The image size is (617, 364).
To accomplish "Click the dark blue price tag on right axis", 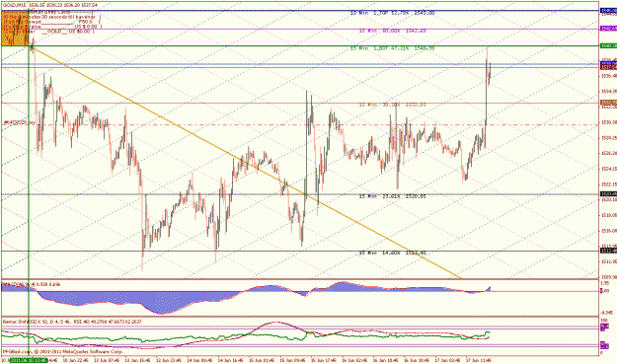I will pyautogui.click(x=608, y=11).
